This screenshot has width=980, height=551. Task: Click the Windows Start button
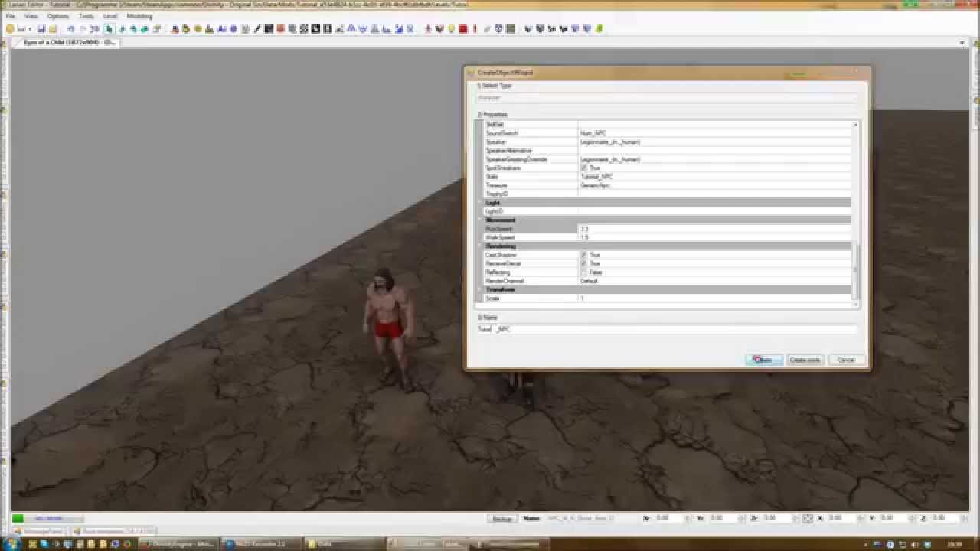pos(11,543)
